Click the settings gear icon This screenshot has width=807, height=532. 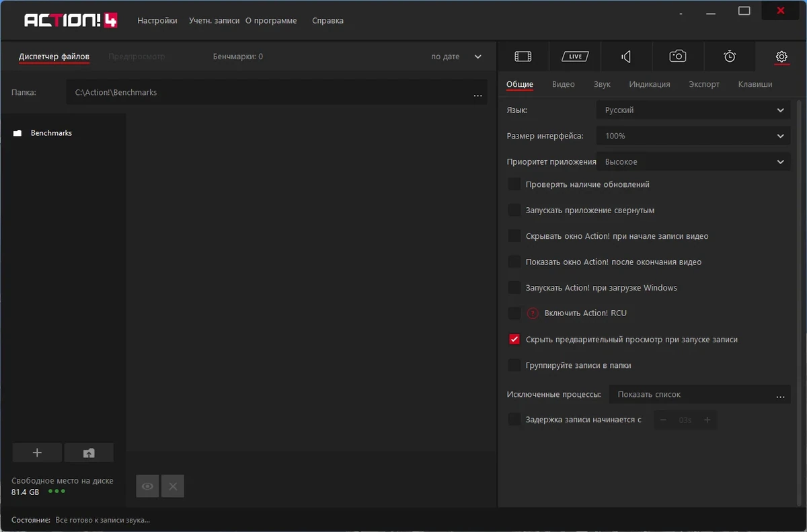(781, 56)
